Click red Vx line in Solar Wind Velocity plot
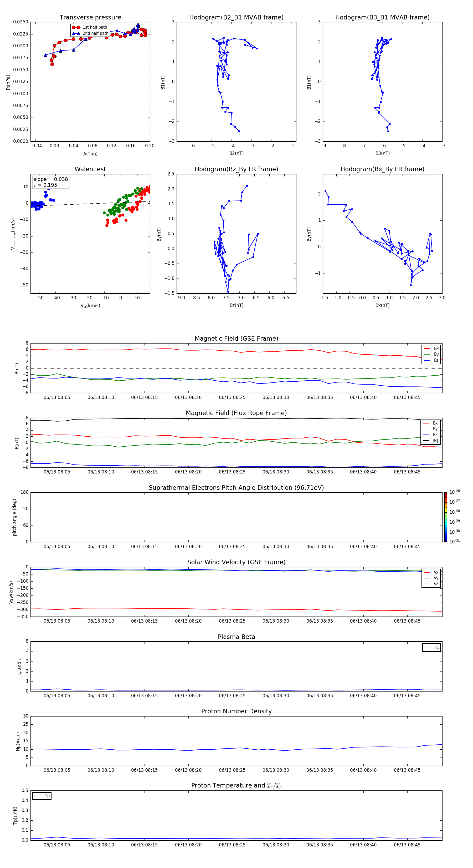473x868 pixels. pos(236,609)
